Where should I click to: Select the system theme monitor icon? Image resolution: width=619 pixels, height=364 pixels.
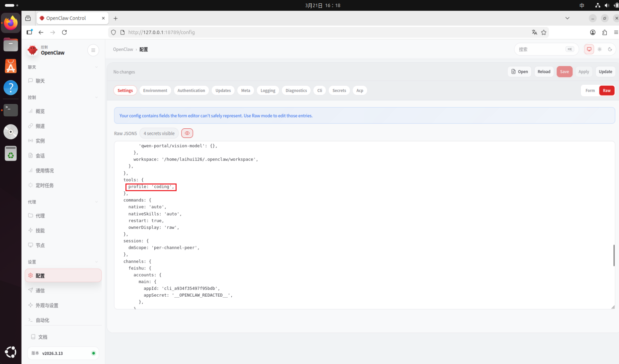(589, 49)
